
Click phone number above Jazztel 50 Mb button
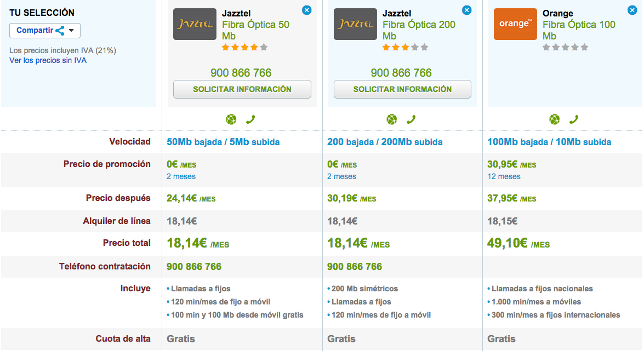241,73
